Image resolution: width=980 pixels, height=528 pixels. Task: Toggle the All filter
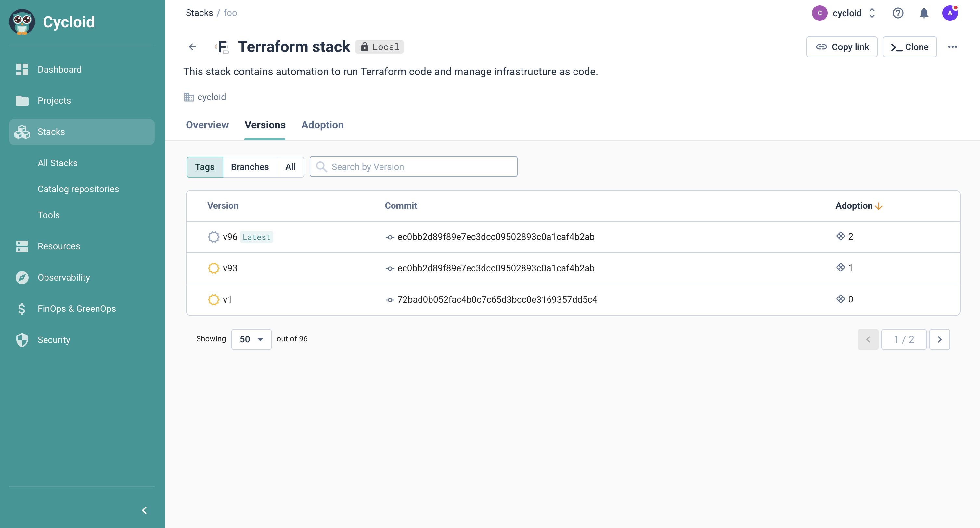(x=290, y=167)
